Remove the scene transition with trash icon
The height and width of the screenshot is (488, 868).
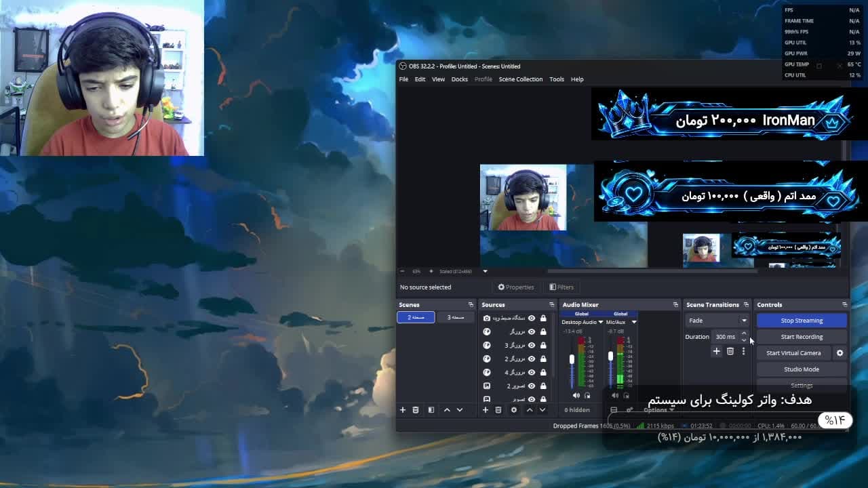tap(730, 351)
